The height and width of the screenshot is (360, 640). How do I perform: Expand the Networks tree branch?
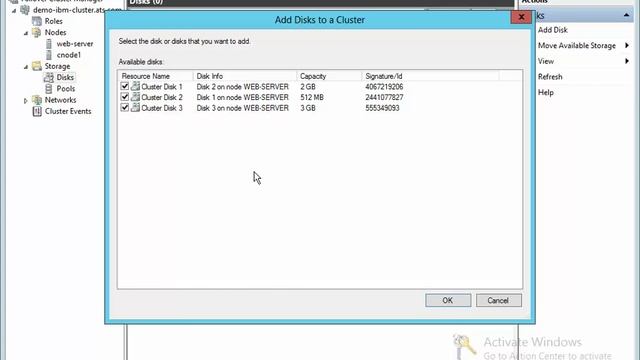pyautogui.click(x=26, y=100)
